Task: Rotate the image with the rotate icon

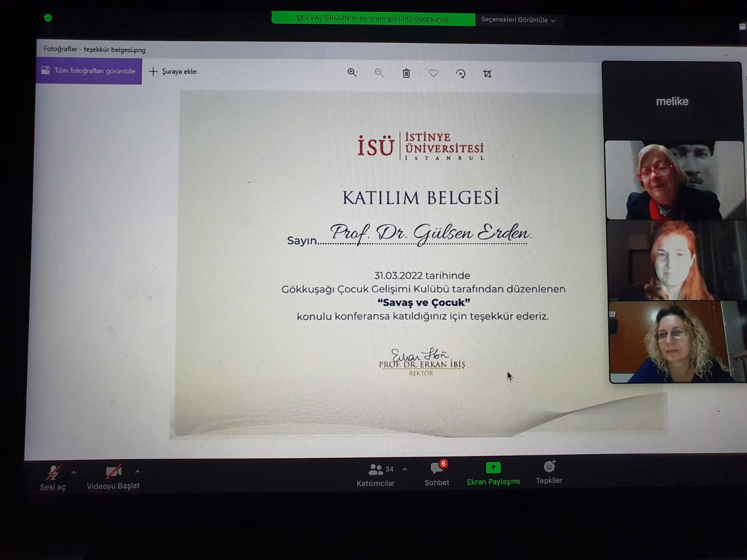Action: coord(460,74)
